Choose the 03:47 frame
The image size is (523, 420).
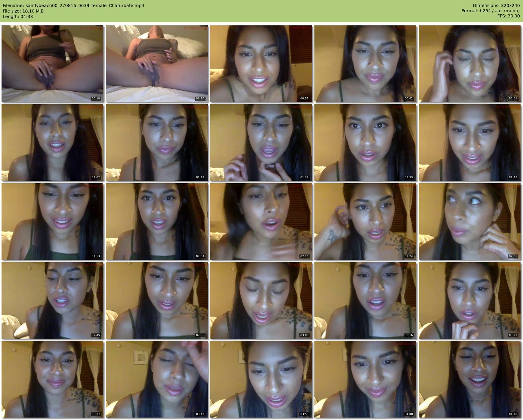tap(157, 379)
